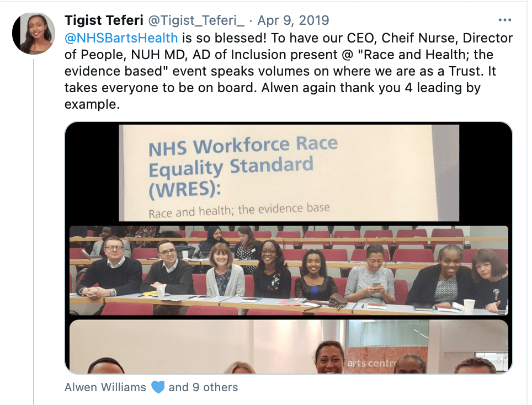Click the Tigist Teferi display name
This screenshot has width=532, height=405.
pyautogui.click(x=104, y=20)
